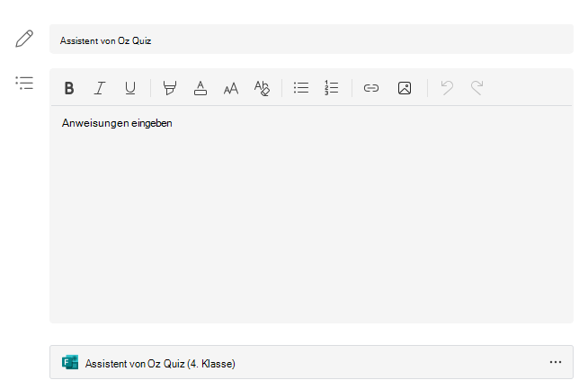Redo the last edit
This screenshot has width=588, height=389.
point(477,88)
